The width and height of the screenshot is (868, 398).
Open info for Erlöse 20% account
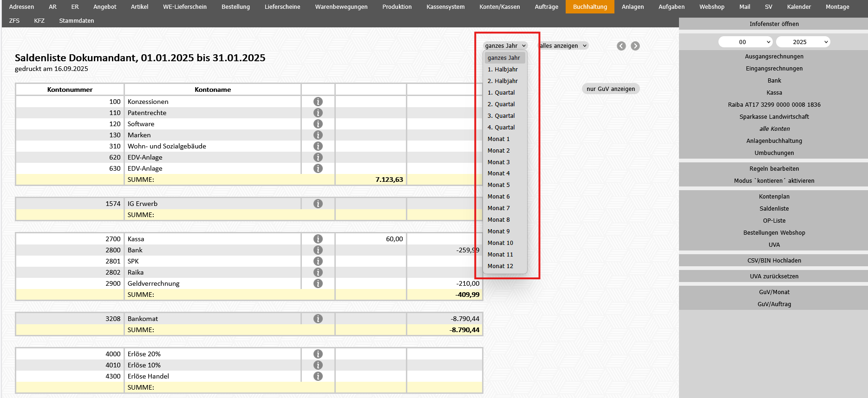[x=318, y=354]
